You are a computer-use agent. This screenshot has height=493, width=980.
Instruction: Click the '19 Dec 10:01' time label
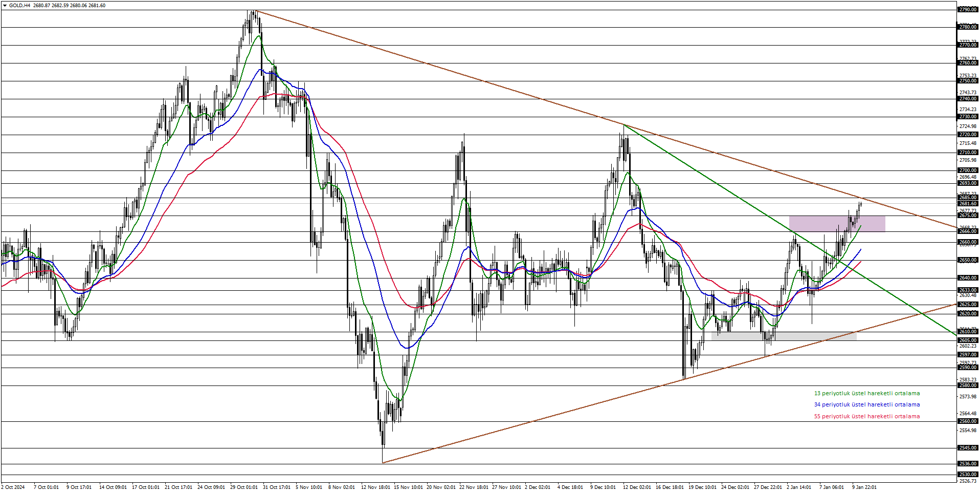pyautogui.click(x=702, y=487)
